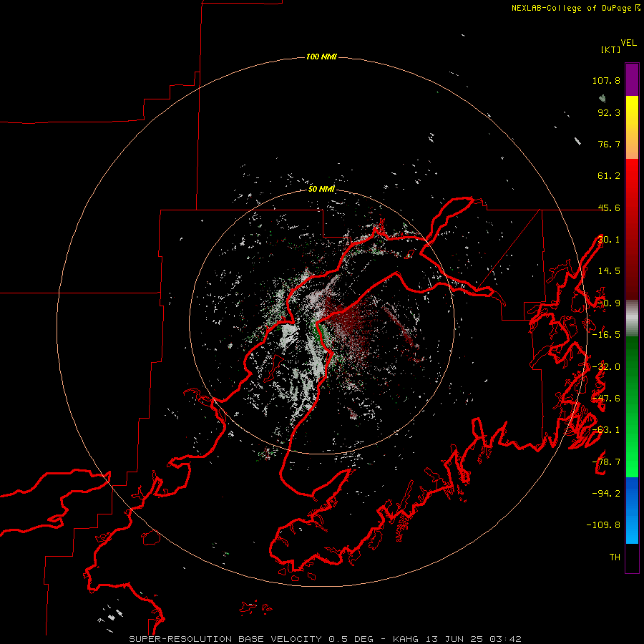Click the -0.9 legend value
644x644 pixels.
pyautogui.click(x=609, y=303)
